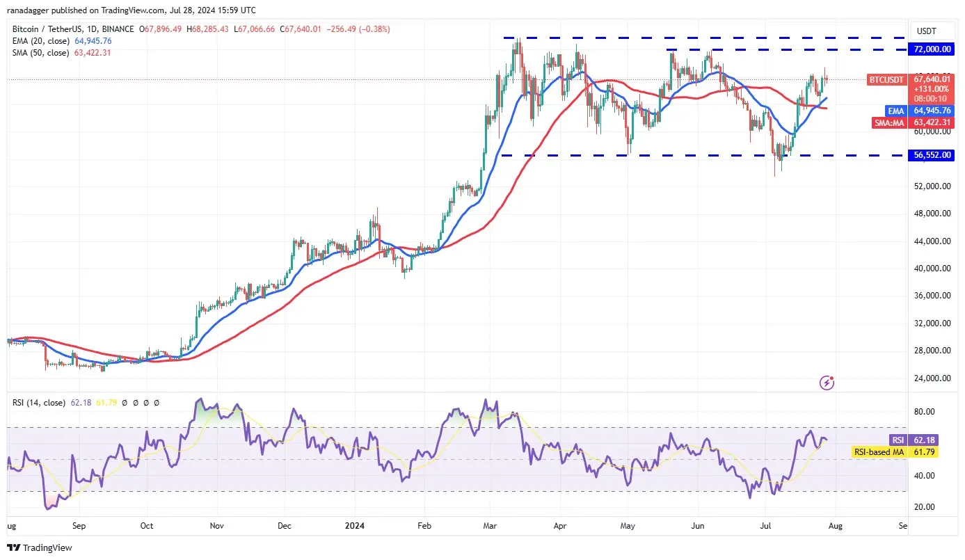The width and height of the screenshot is (965, 560).
Task: Click the purple lightning bolt icon
Action: (x=827, y=382)
